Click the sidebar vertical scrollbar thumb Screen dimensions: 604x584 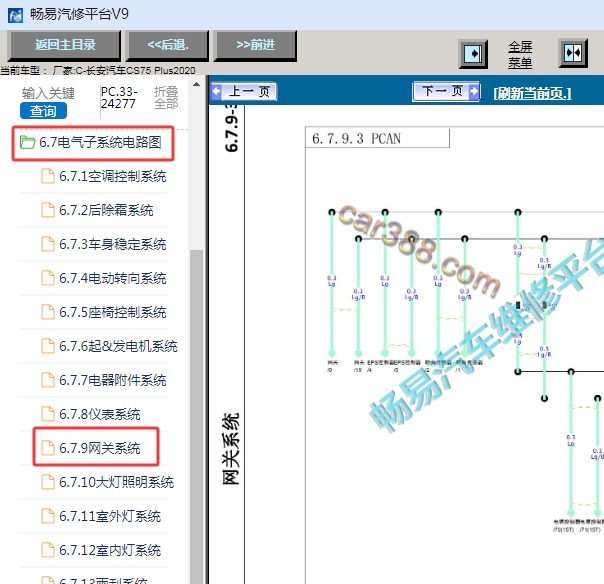pyautogui.click(x=196, y=416)
